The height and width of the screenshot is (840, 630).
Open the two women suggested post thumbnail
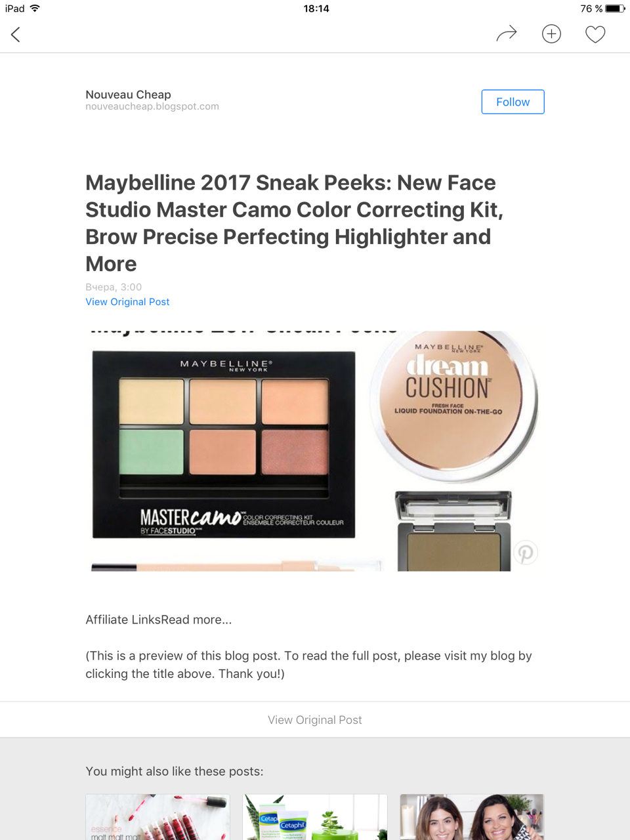(x=472, y=817)
